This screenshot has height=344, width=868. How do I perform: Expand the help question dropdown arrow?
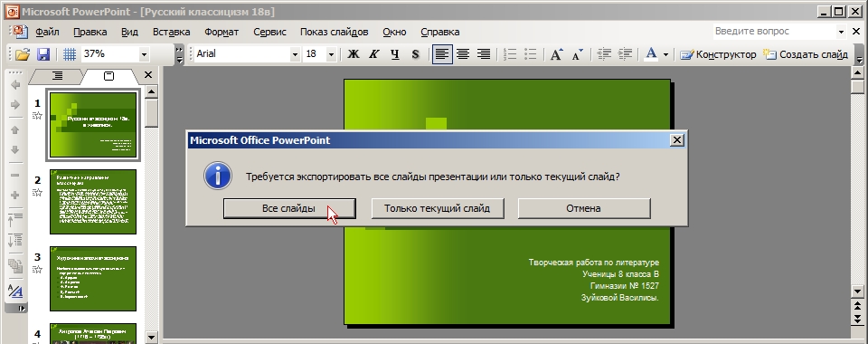coord(841,32)
